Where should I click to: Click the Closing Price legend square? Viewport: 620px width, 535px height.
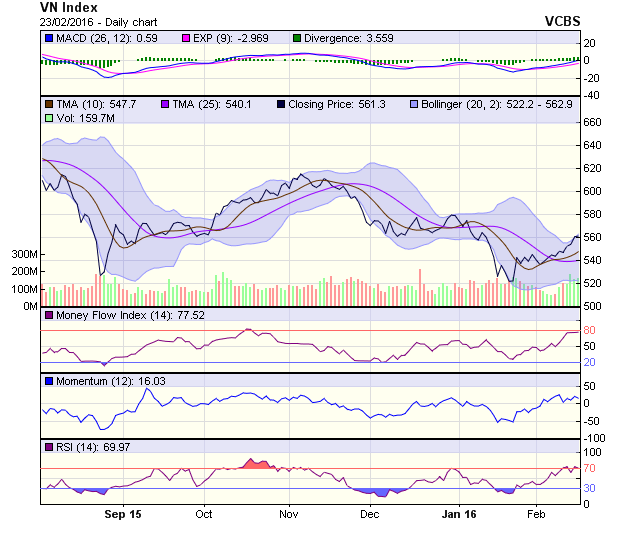click(x=281, y=104)
